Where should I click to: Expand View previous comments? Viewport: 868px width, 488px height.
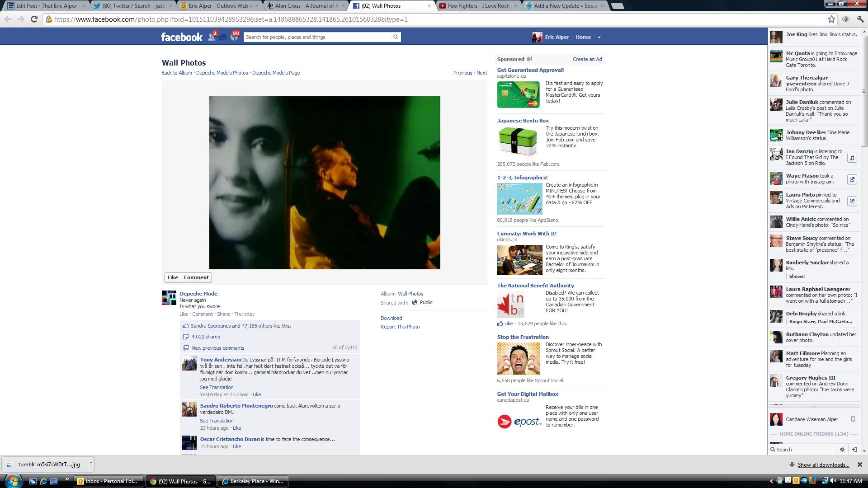pyautogui.click(x=217, y=348)
